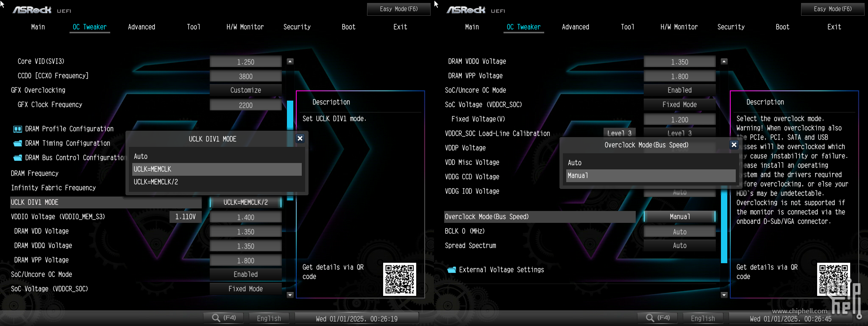This screenshot has width=868, height=326.
Task: Close the Overclock Mode (Bus Speed) popup
Action: 734,145
